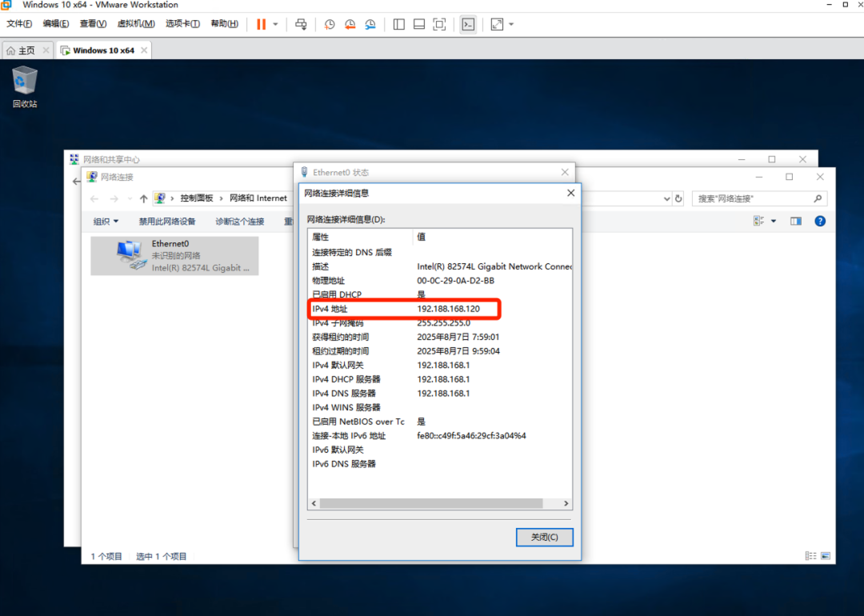The image size is (864, 616).
Task: Open the 虚拟机(M) menu
Action: tap(136, 24)
